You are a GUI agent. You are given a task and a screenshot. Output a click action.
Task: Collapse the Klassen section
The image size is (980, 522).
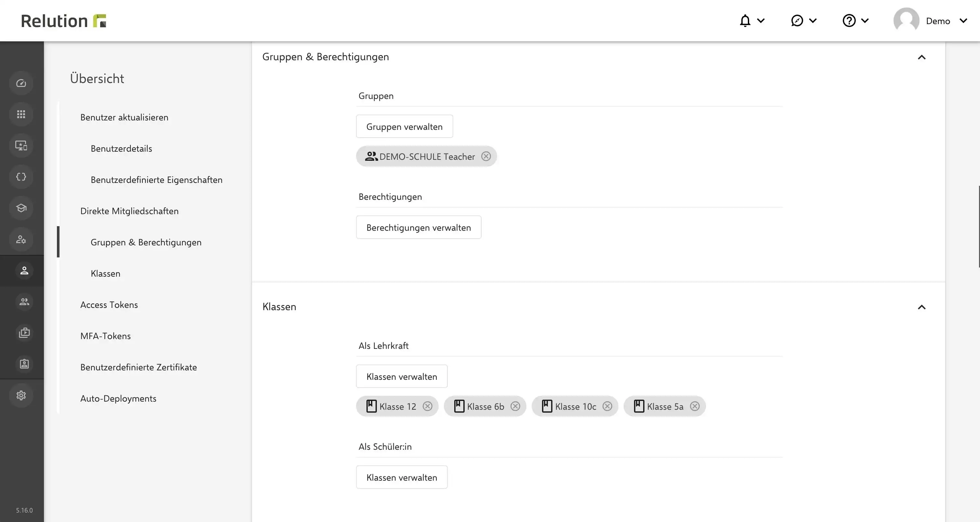pyautogui.click(x=921, y=307)
